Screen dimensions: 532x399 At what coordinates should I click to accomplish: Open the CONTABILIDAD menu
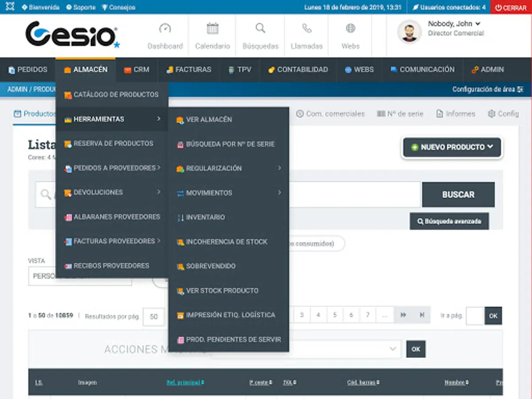point(298,70)
